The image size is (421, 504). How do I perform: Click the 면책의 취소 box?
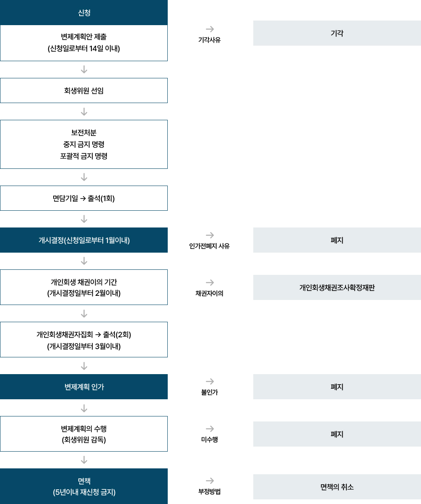pyautogui.click(x=337, y=487)
